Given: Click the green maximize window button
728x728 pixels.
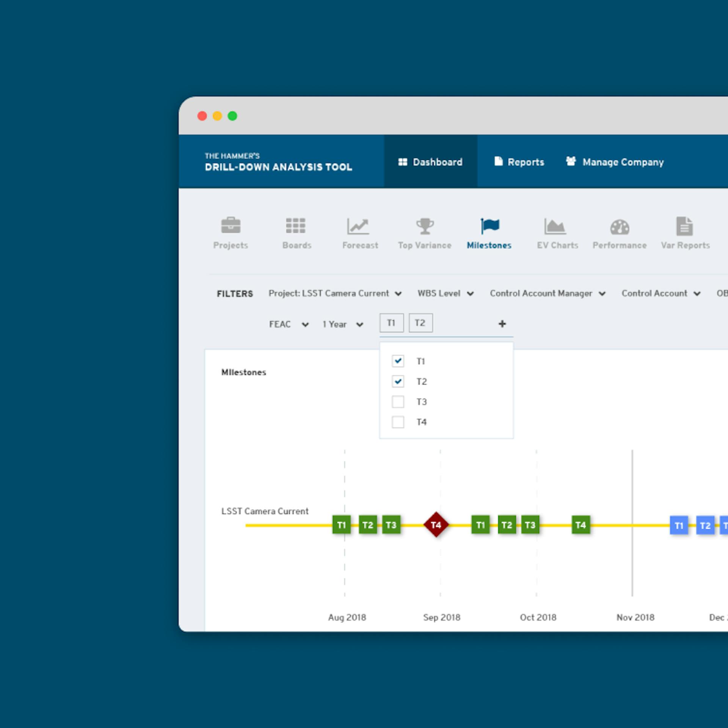Looking at the screenshot, I should [x=232, y=116].
